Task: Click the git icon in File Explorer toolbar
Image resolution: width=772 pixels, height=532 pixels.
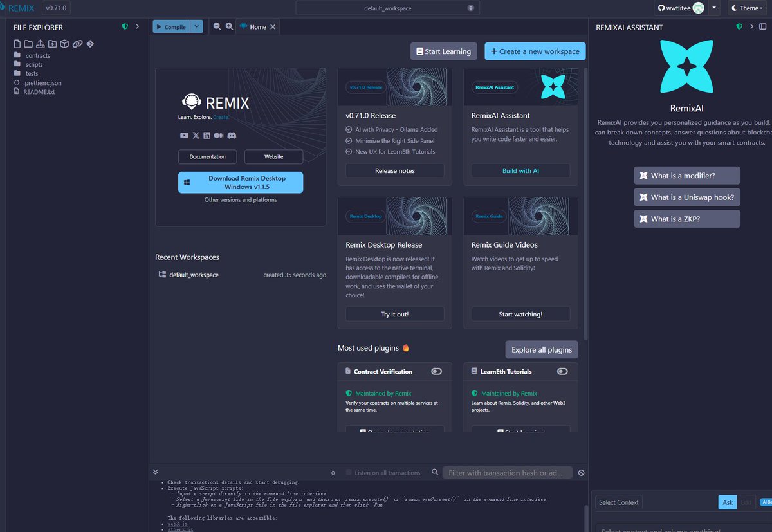Action: pos(90,44)
